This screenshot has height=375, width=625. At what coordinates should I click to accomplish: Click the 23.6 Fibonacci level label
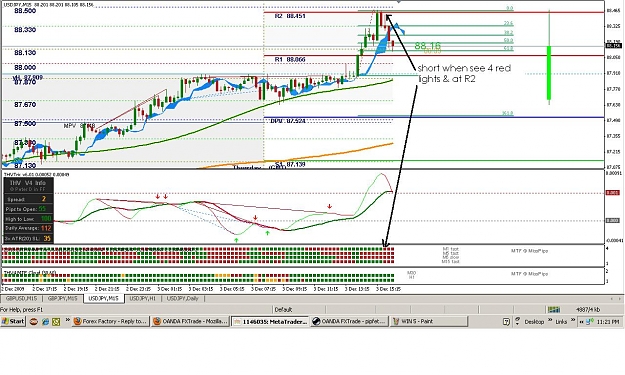click(508, 24)
